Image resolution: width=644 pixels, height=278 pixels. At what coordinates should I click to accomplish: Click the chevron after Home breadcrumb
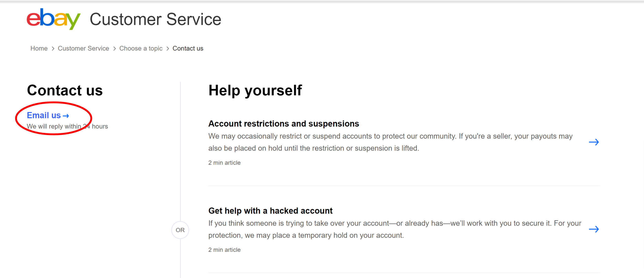53,48
